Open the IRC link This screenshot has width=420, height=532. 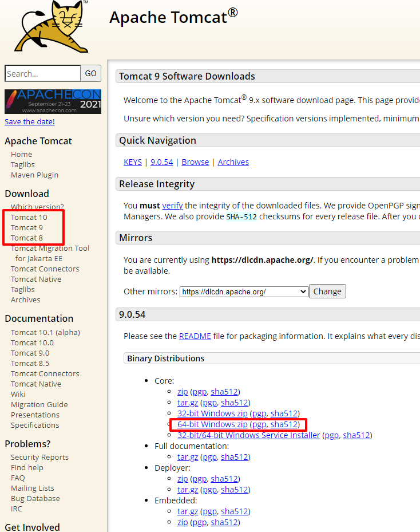click(17, 509)
